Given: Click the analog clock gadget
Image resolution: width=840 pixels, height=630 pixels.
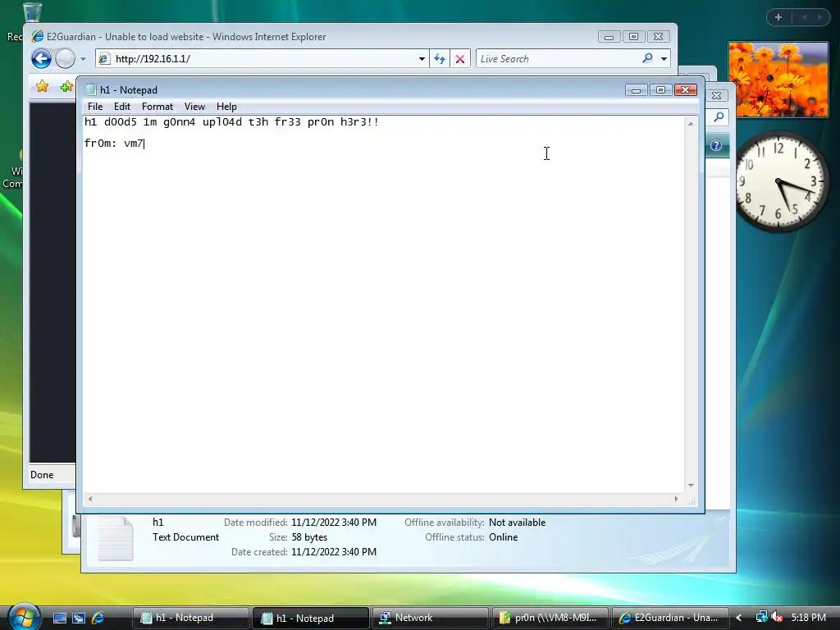Looking at the screenshot, I should (781, 181).
